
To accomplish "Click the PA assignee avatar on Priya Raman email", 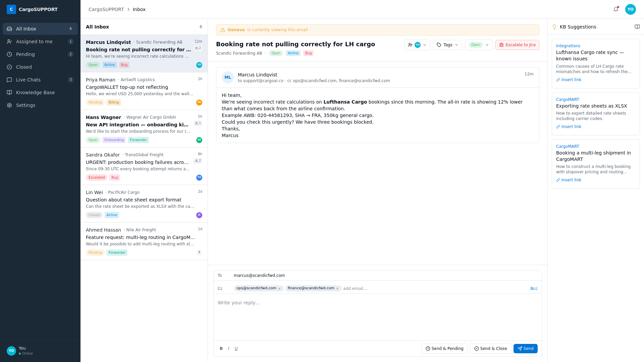I will click(199, 103).
